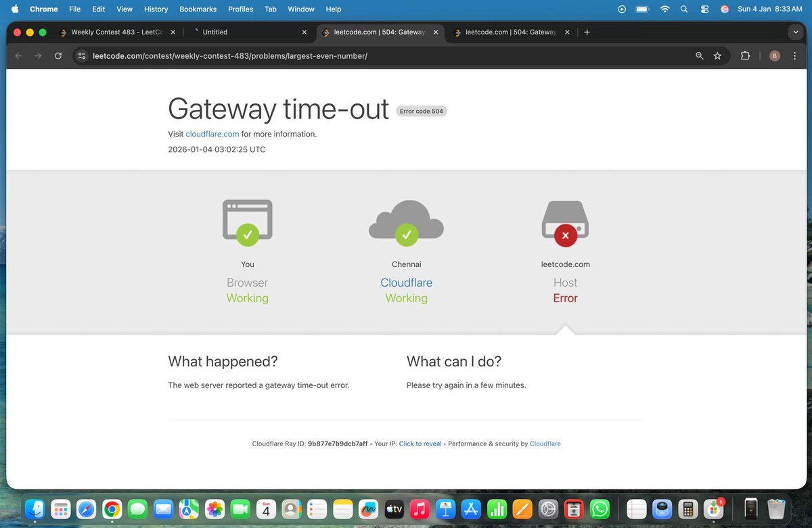Screen dimensions: 812x528
Task: Expand the tab search dropdown arrow
Action: pyautogui.click(x=795, y=32)
